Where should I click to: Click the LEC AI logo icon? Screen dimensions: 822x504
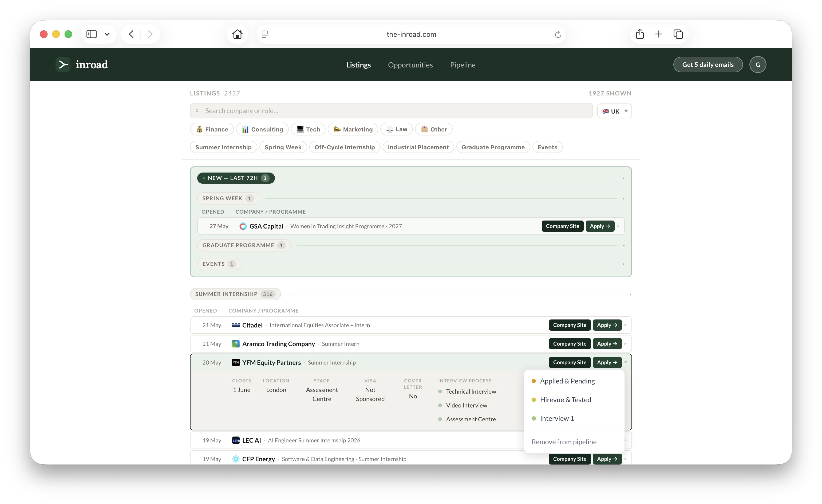236,440
